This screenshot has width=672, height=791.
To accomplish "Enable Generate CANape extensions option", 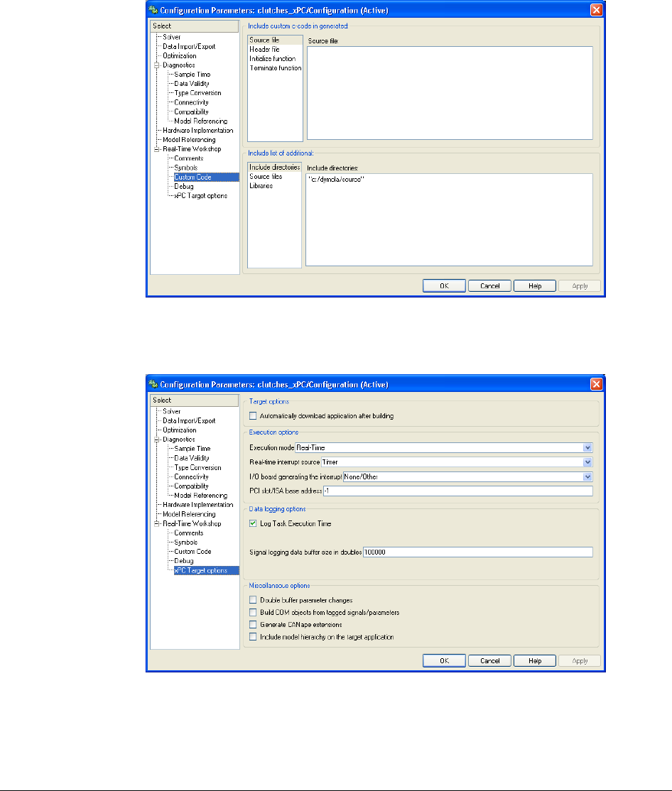I will (254, 625).
